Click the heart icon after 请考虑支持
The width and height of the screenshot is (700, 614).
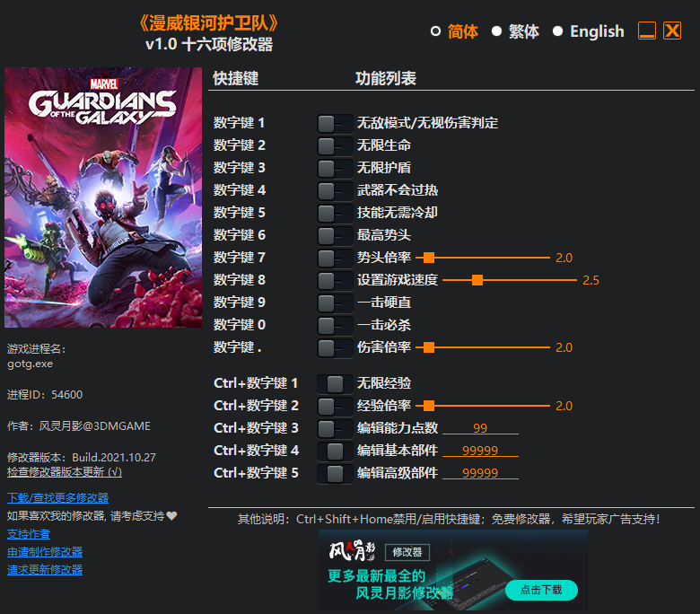tap(172, 516)
